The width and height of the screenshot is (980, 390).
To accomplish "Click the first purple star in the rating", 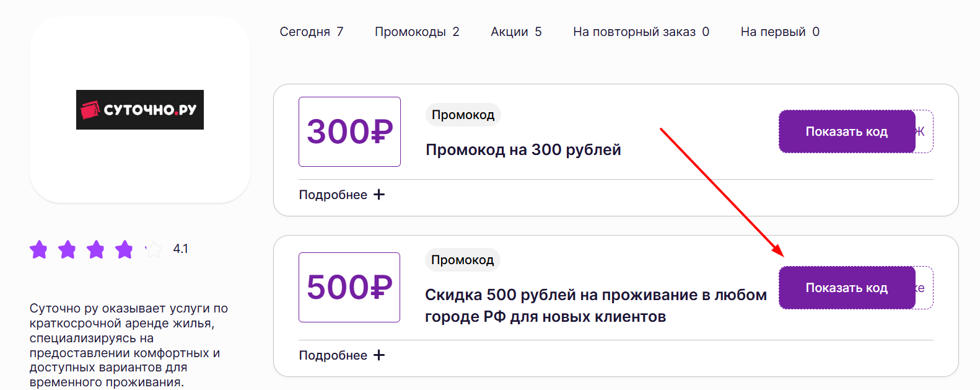I will coord(39,250).
